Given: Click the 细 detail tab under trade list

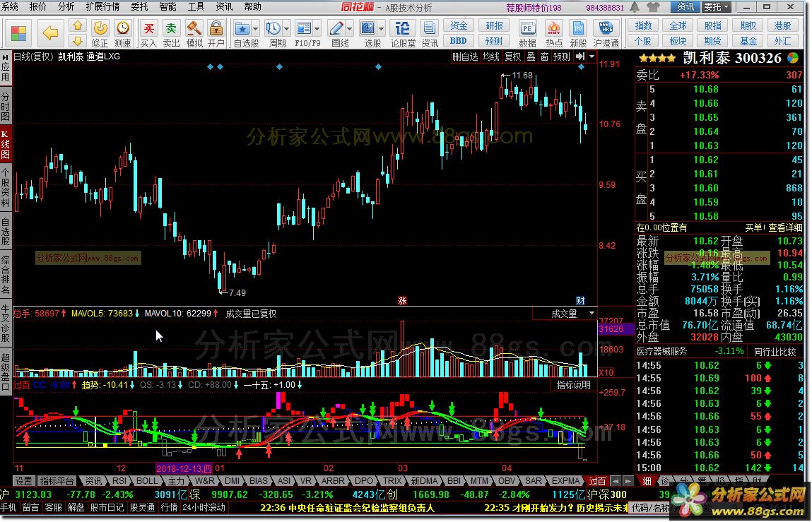Looking at the screenshot, I should pos(647,480).
